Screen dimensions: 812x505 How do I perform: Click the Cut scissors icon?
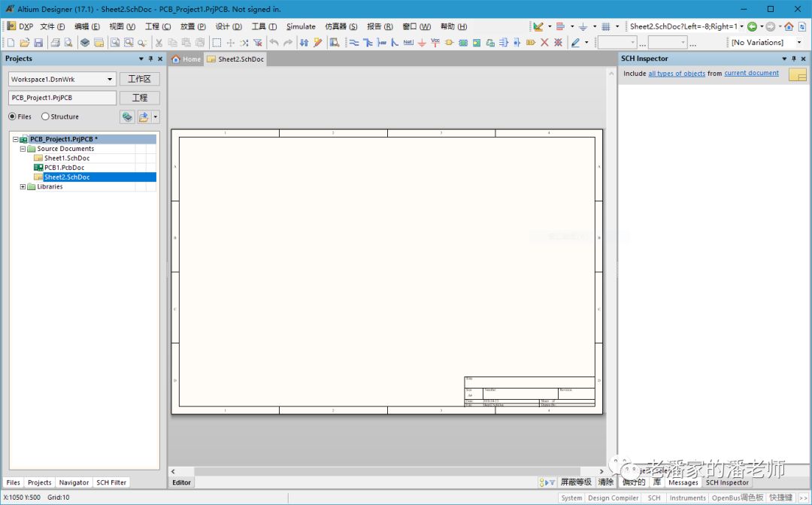(x=159, y=43)
